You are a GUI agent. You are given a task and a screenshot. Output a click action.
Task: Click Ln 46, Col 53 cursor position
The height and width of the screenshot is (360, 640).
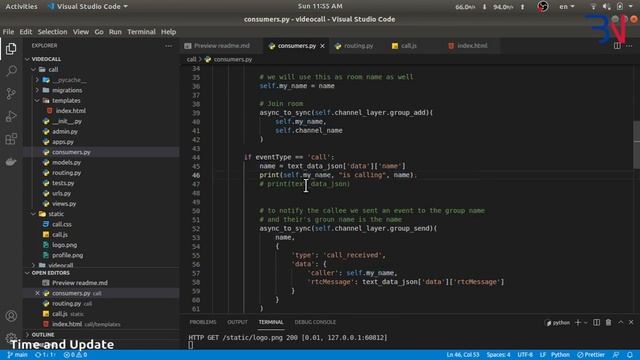click(x=462, y=355)
